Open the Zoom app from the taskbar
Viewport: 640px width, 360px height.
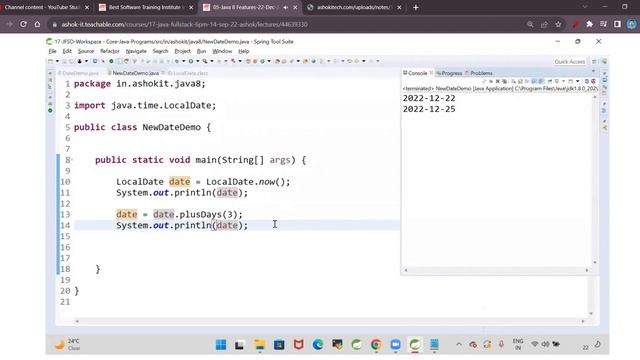point(395,345)
